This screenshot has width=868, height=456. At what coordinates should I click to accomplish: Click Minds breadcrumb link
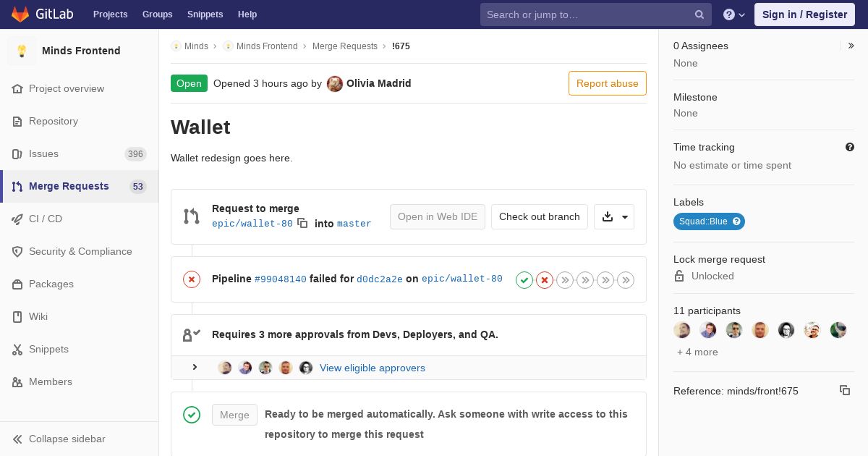[x=196, y=46]
